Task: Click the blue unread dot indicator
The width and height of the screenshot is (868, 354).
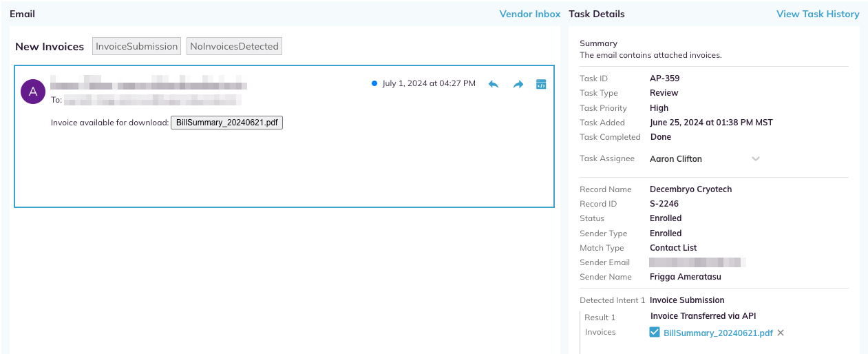Action: coord(374,83)
